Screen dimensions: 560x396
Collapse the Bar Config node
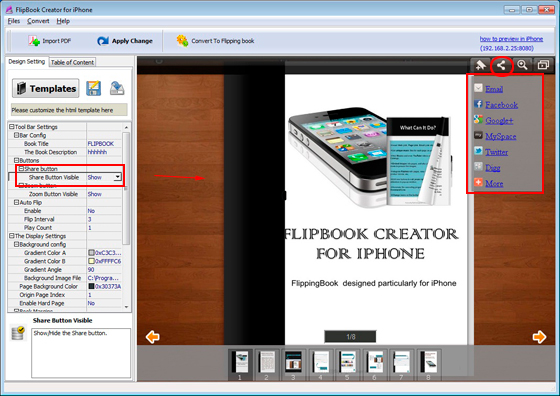16,135
